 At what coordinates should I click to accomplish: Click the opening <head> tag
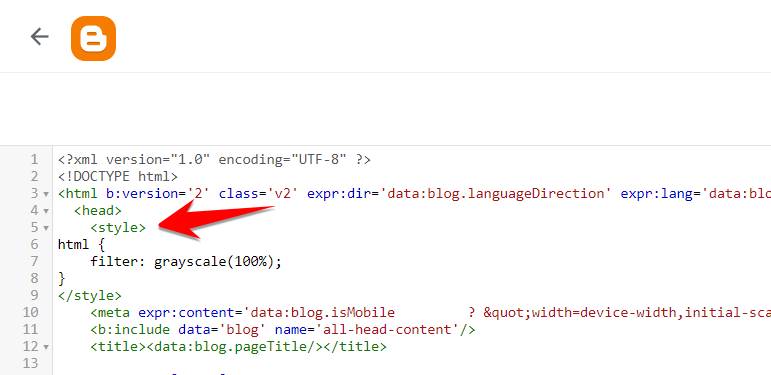[98, 211]
